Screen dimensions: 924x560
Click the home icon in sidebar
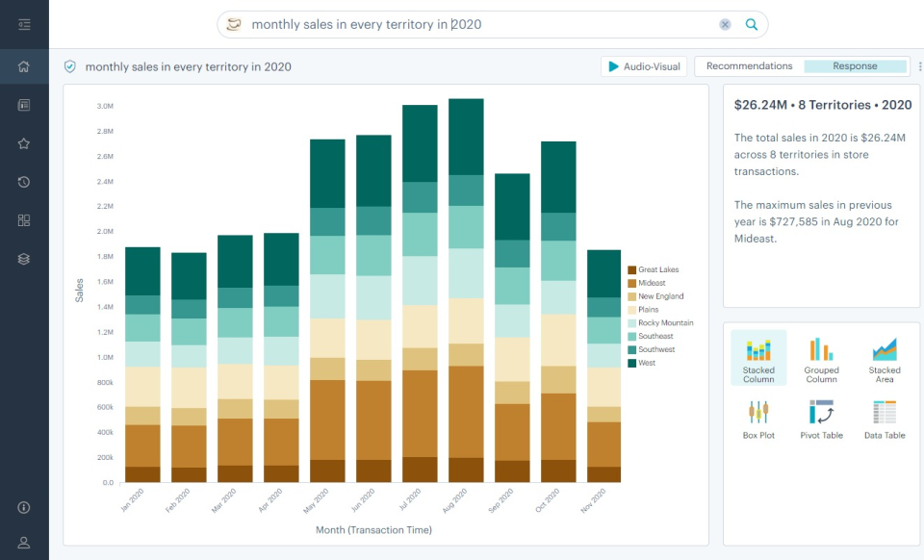[x=24, y=66]
